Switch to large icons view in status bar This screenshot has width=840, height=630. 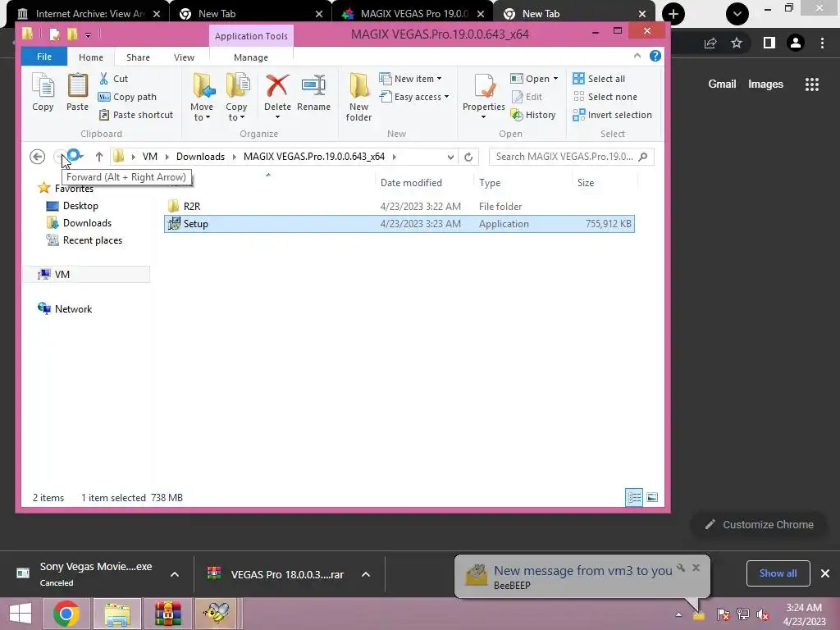pyautogui.click(x=652, y=498)
